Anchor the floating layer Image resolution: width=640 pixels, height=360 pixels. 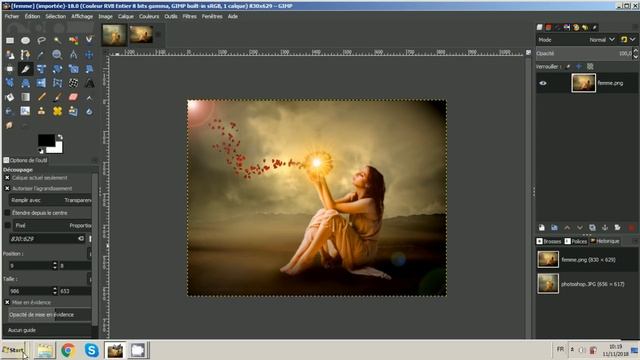[605, 228]
